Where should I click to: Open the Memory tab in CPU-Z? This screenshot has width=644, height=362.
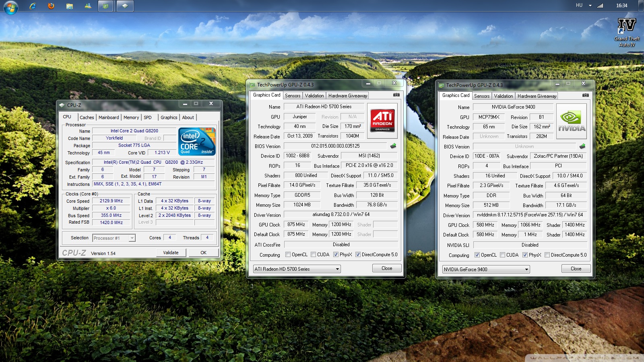point(131,117)
